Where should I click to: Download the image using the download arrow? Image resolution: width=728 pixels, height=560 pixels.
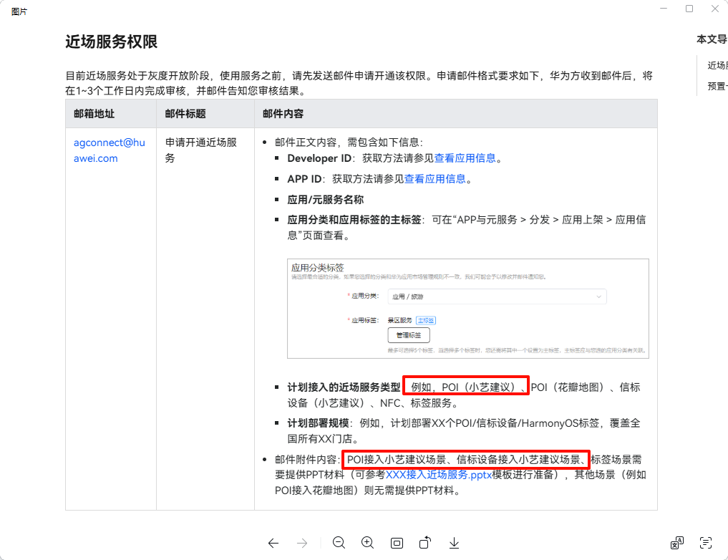pyautogui.click(x=454, y=543)
